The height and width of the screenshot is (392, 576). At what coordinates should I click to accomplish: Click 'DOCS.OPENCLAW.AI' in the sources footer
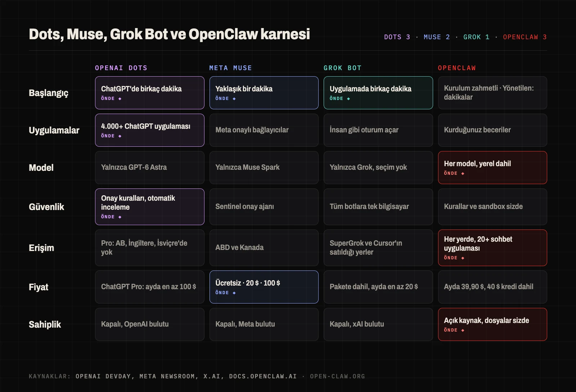click(x=263, y=376)
